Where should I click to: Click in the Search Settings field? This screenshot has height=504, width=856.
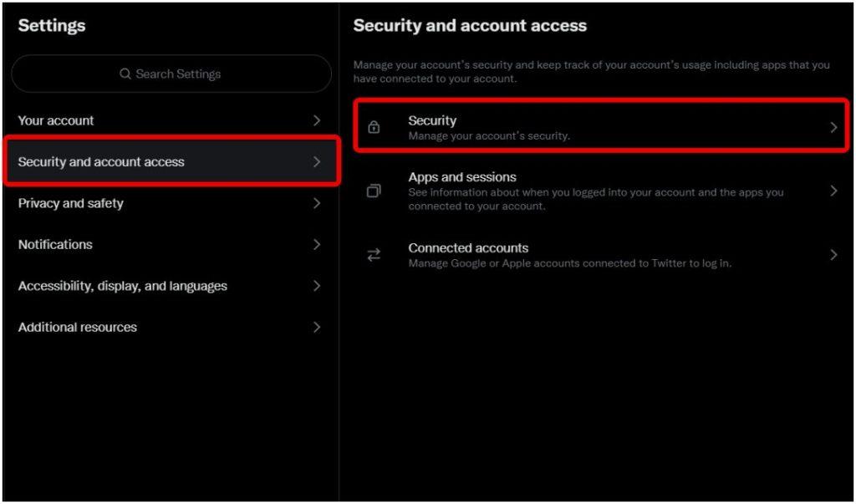point(171,74)
